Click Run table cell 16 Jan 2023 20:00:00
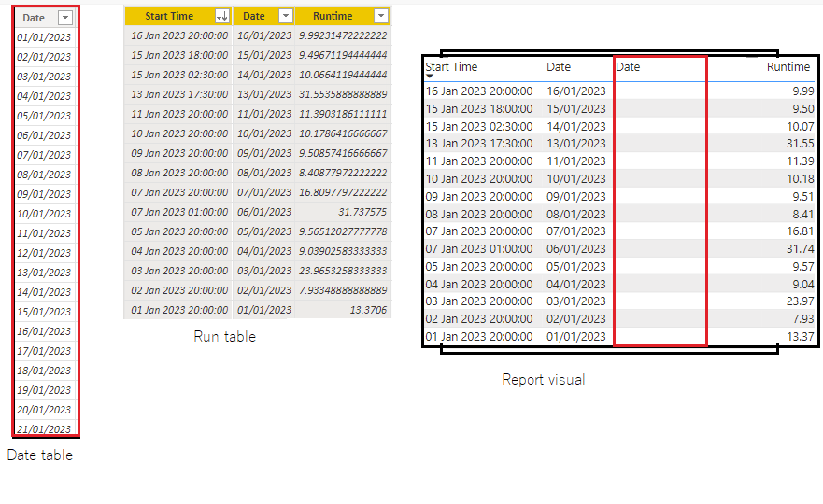Screen dimensions: 823x504 tap(179, 35)
